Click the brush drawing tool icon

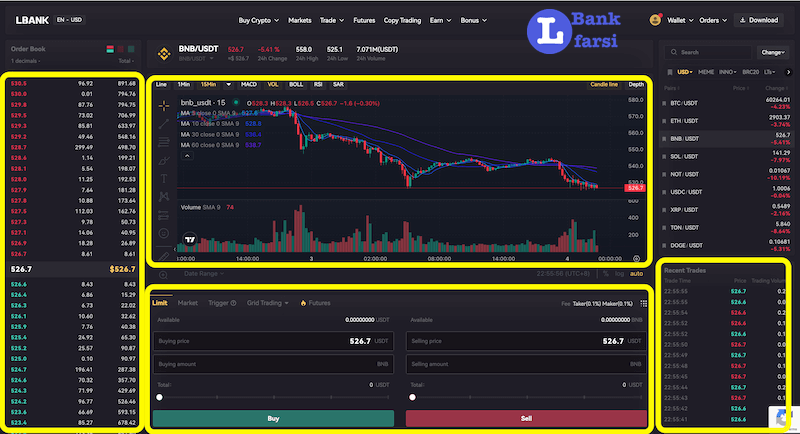point(164,159)
